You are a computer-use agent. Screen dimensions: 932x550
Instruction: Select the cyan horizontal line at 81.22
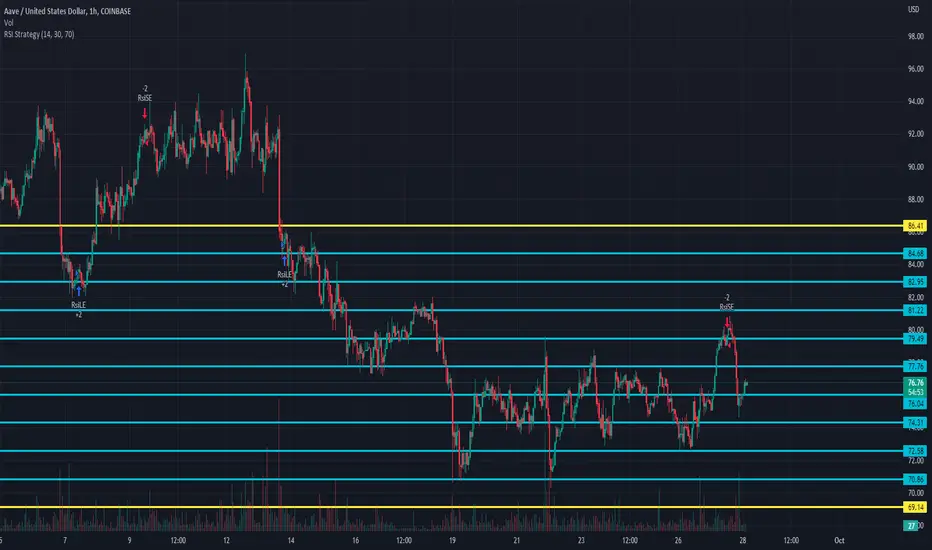[452, 310]
